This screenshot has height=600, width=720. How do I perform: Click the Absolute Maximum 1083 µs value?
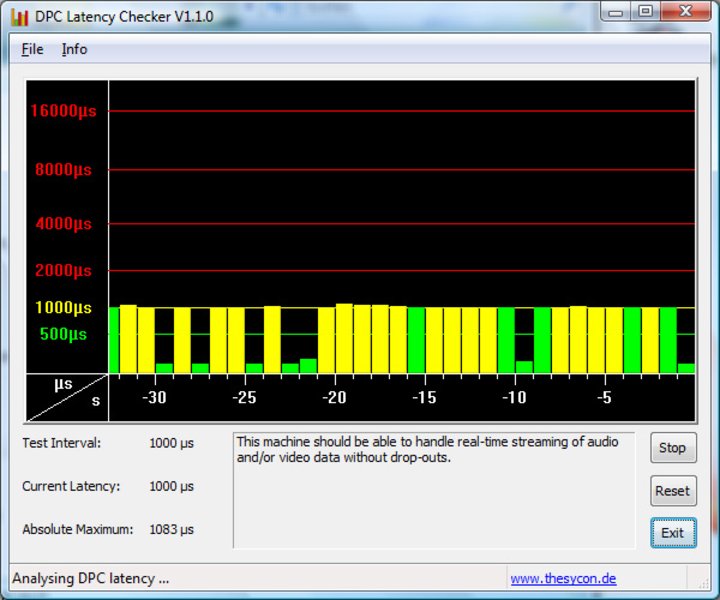(x=171, y=529)
